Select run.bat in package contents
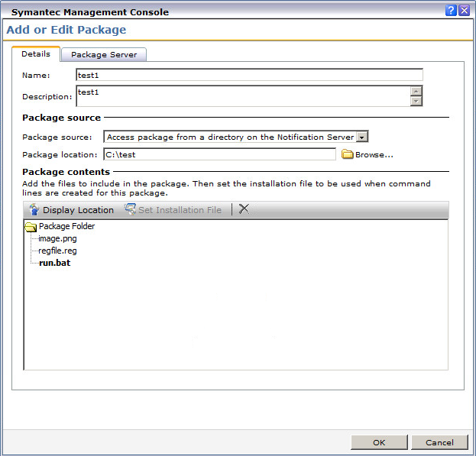Image resolution: width=476 pixels, height=456 pixels. coord(55,263)
